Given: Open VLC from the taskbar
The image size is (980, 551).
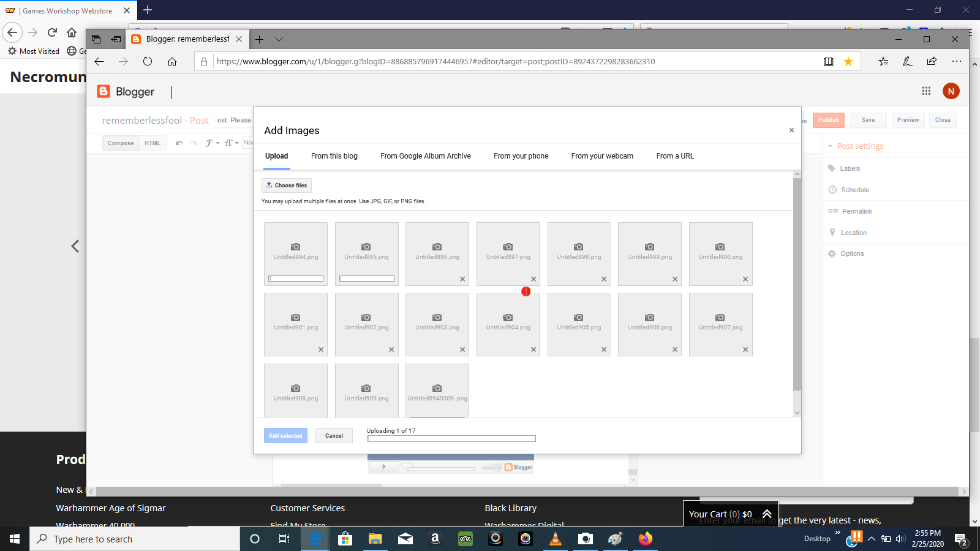Looking at the screenshot, I should [x=556, y=539].
